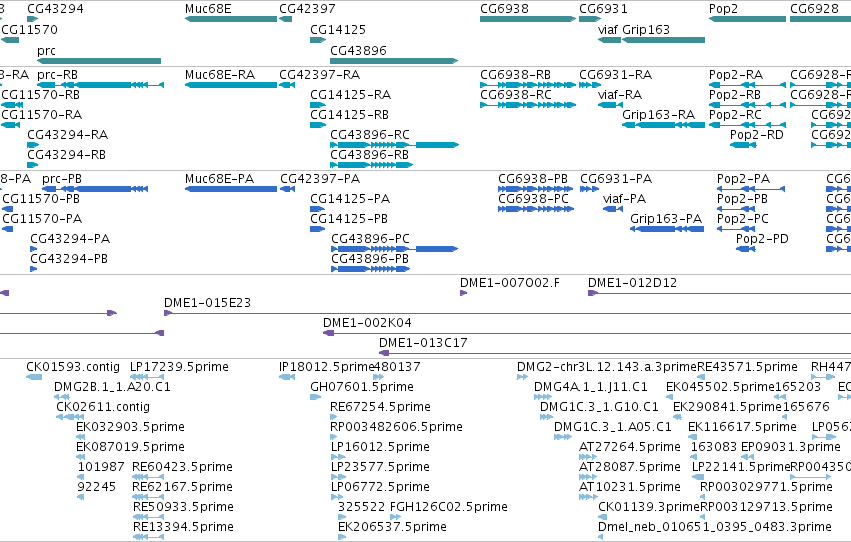Select the RP003029771.5prime EST label
This screenshot has width=851, height=542.
click(x=766, y=487)
